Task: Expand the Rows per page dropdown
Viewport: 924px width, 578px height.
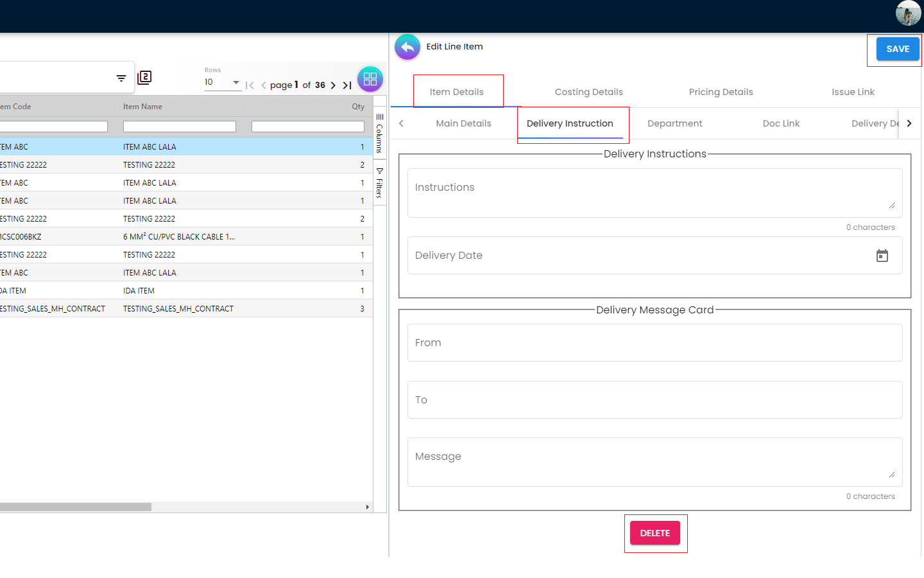Action: point(235,82)
